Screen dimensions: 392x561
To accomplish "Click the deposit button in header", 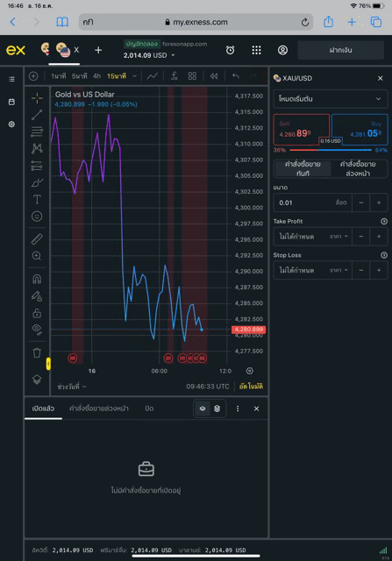I will (341, 50).
